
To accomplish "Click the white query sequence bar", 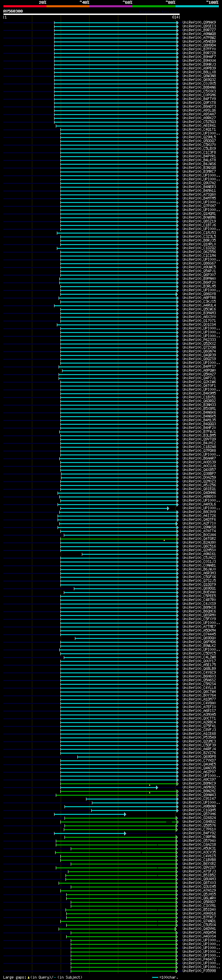I will pyautogui.click(x=92, y=15).
